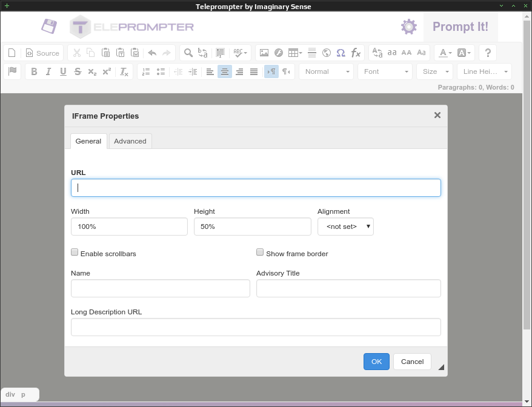Apply Underline formatting
This screenshot has height=407, width=532.
pos(63,71)
